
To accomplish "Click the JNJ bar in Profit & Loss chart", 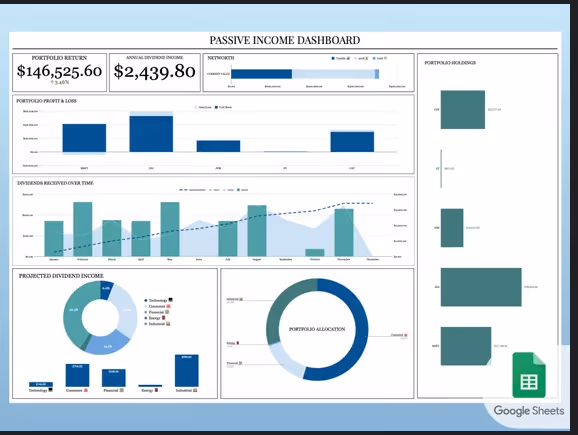I will 151,134.
